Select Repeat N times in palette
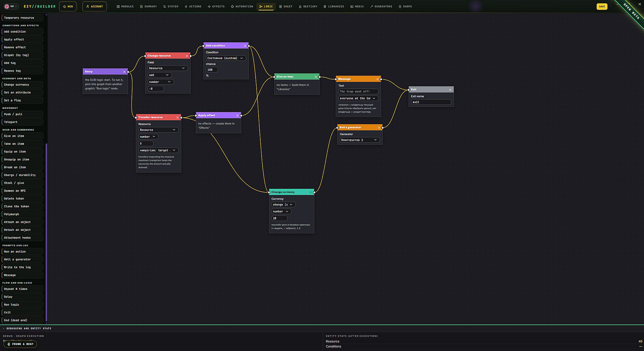The width and height of the screenshot is (644, 351). click(x=22, y=289)
